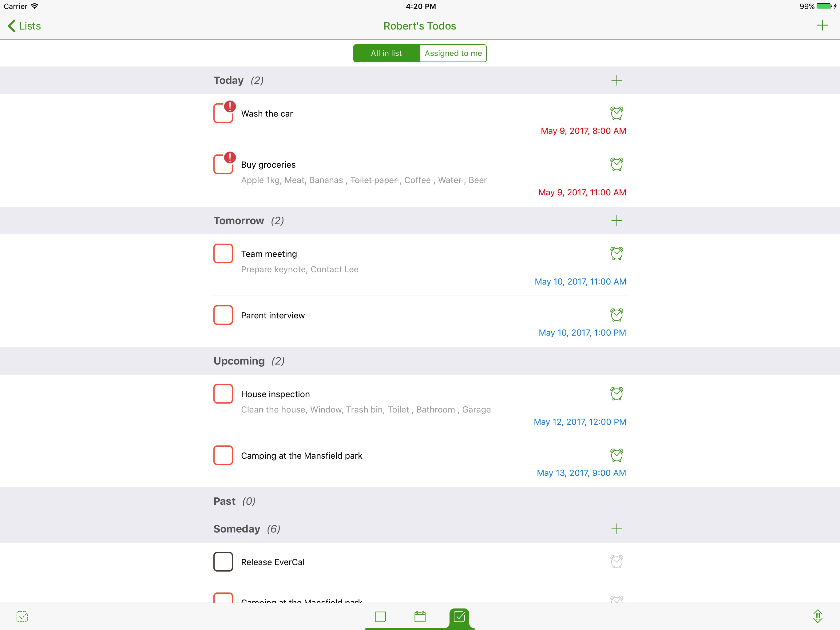
Task: Tap the add todo plus icon in the navigation bar
Action: pos(822,26)
